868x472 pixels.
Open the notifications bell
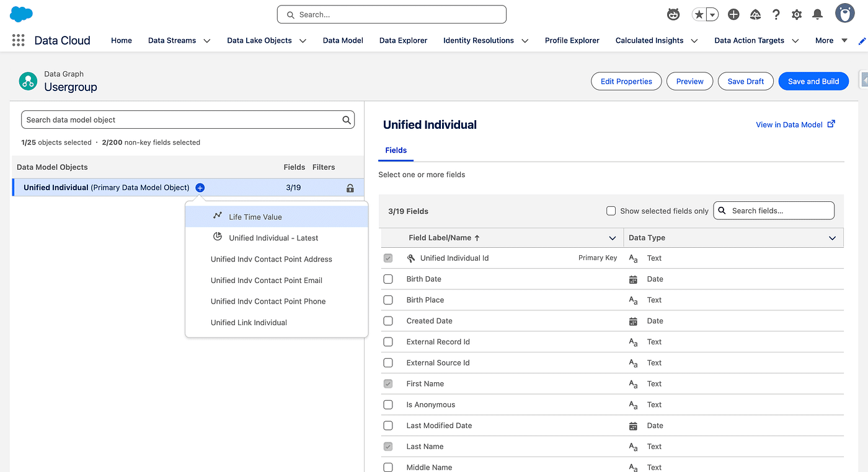(x=818, y=14)
